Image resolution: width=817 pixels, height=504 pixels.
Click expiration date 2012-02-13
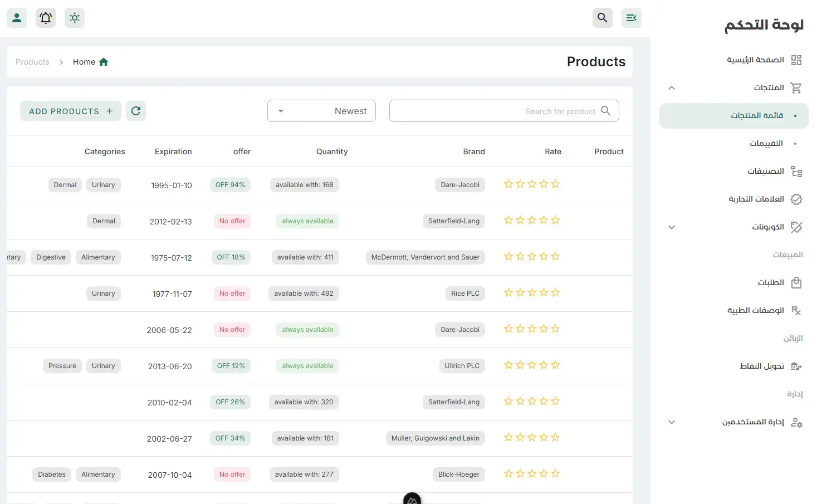coord(170,222)
